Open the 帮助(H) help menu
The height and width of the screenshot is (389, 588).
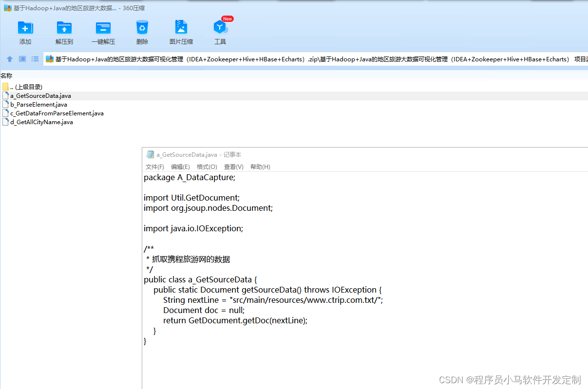(x=260, y=167)
